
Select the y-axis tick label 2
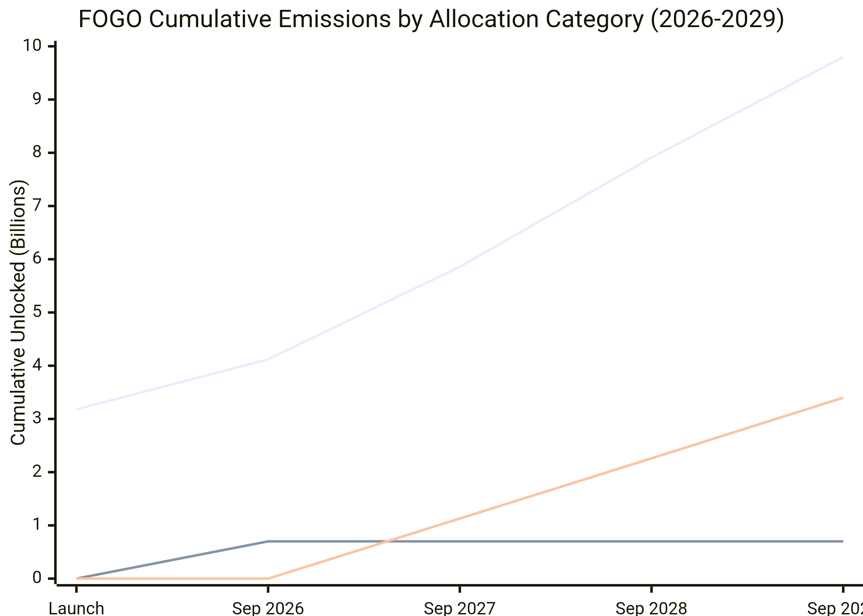click(37, 472)
